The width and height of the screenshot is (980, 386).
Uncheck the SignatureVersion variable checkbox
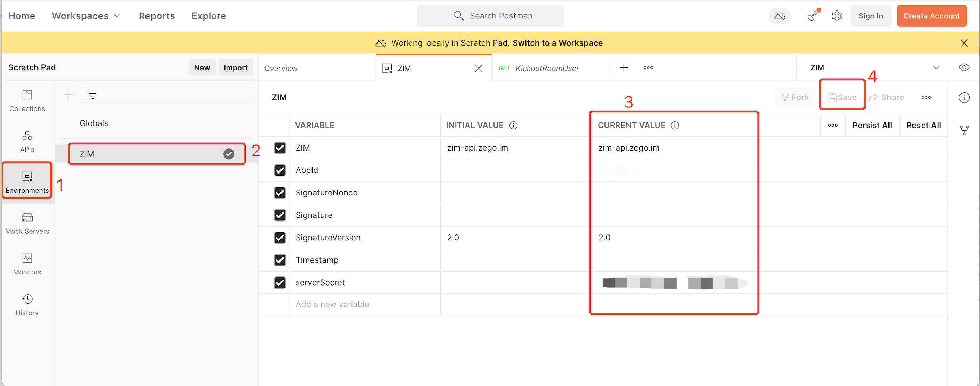point(279,237)
